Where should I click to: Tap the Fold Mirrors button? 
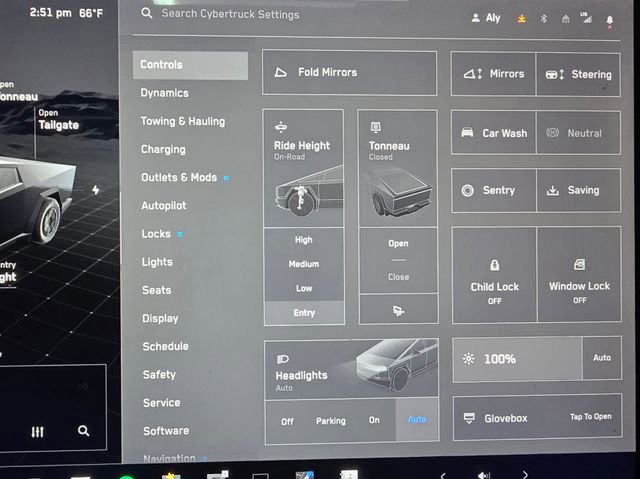[349, 73]
